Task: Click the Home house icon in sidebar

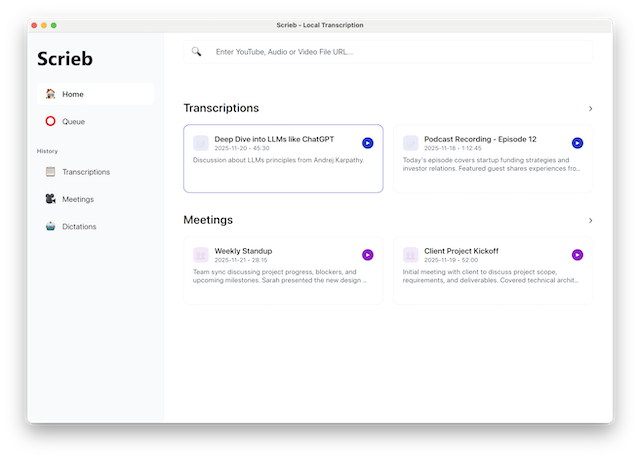Action: 50,94
